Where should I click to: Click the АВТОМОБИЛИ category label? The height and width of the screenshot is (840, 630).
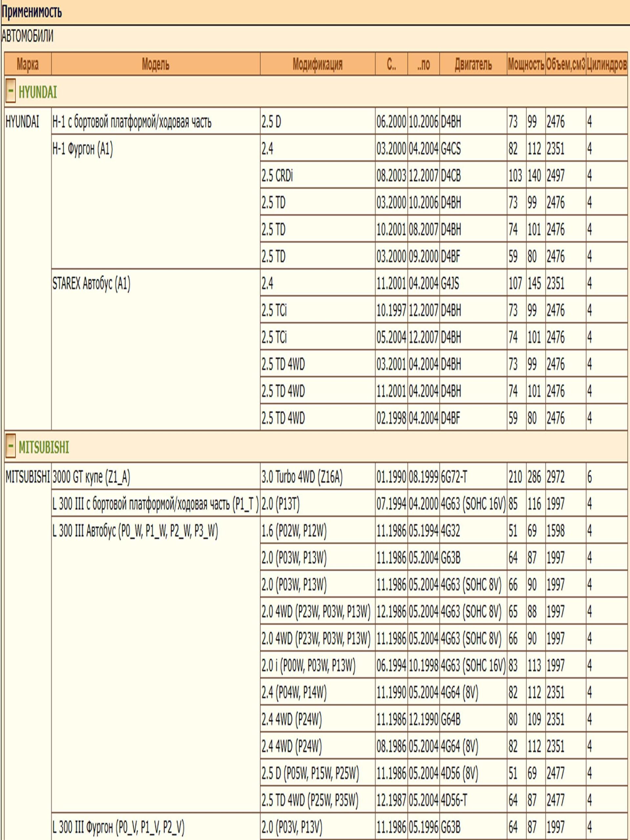[27, 37]
